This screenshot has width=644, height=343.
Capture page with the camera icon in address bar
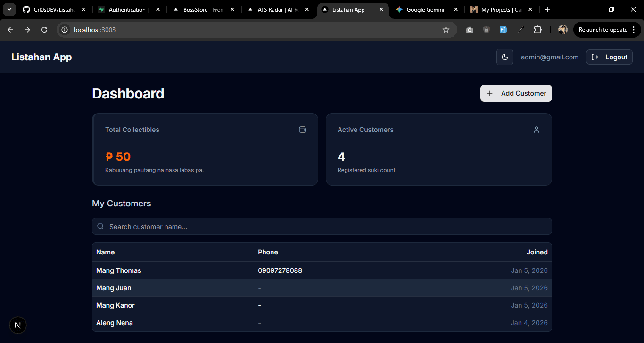click(469, 29)
